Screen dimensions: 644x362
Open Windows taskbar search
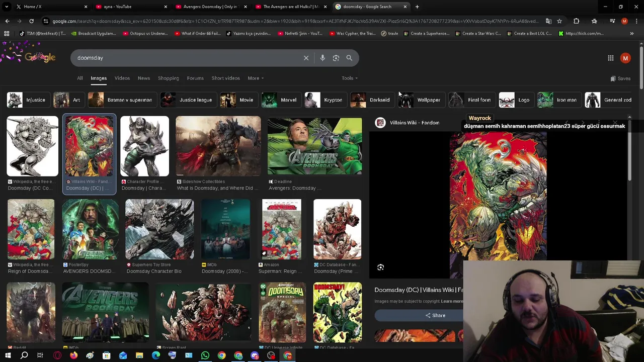click(x=24, y=355)
